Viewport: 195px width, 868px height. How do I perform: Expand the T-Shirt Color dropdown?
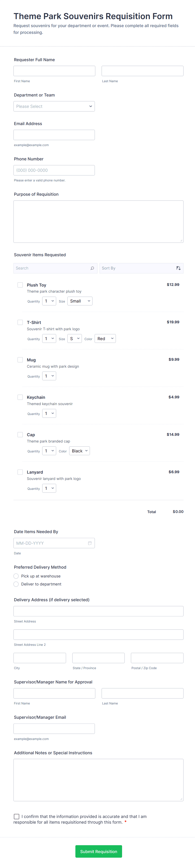pyautogui.click(x=105, y=339)
